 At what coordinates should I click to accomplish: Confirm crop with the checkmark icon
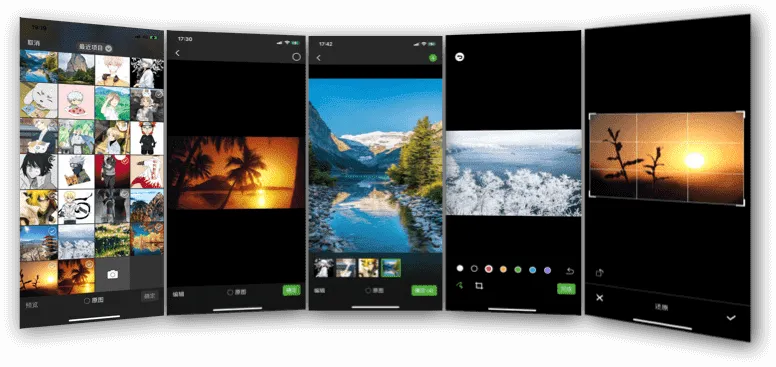click(731, 318)
